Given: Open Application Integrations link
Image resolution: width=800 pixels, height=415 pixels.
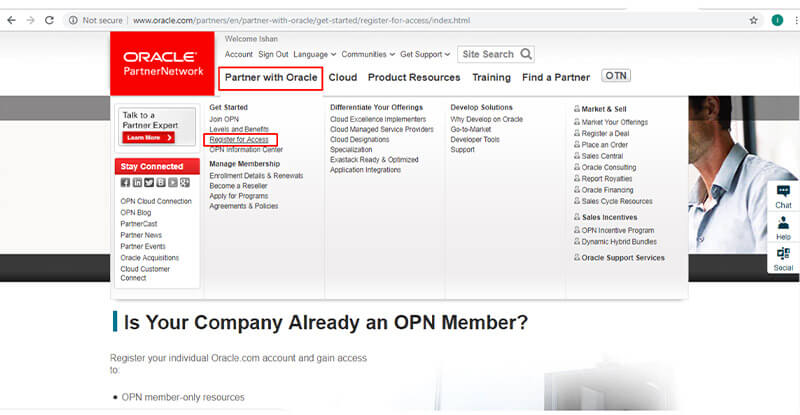Looking at the screenshot, I should [x=365, y=170].
